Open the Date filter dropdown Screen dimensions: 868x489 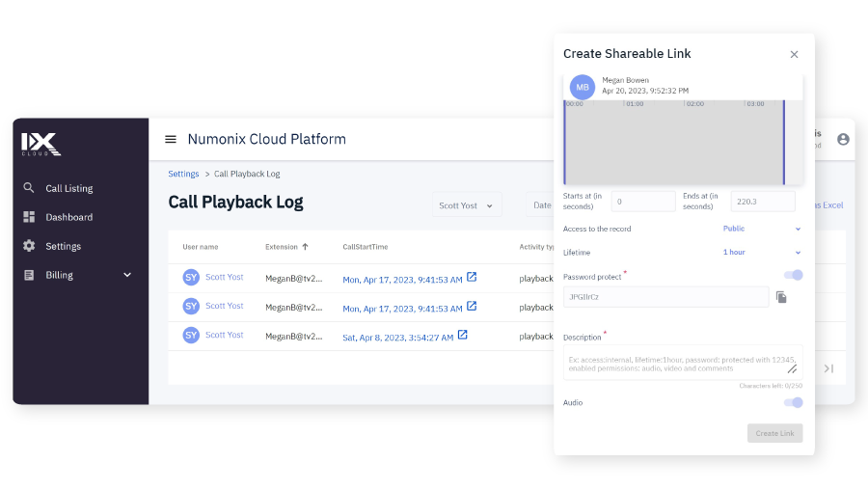click(x=542, y=204)
